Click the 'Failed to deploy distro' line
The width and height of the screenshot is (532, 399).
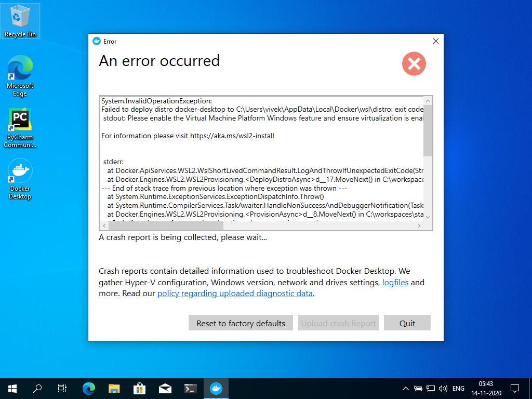click(262, 109)
